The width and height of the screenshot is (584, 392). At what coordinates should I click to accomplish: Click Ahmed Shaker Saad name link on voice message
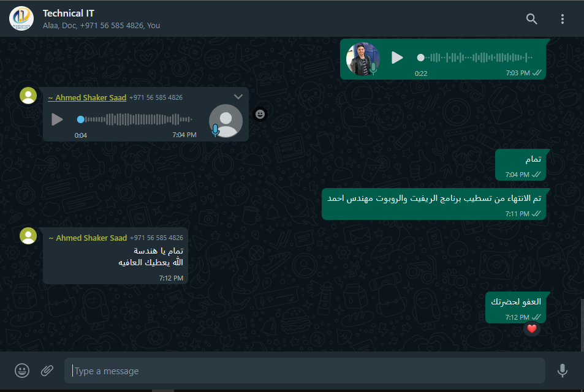(87, 97)
